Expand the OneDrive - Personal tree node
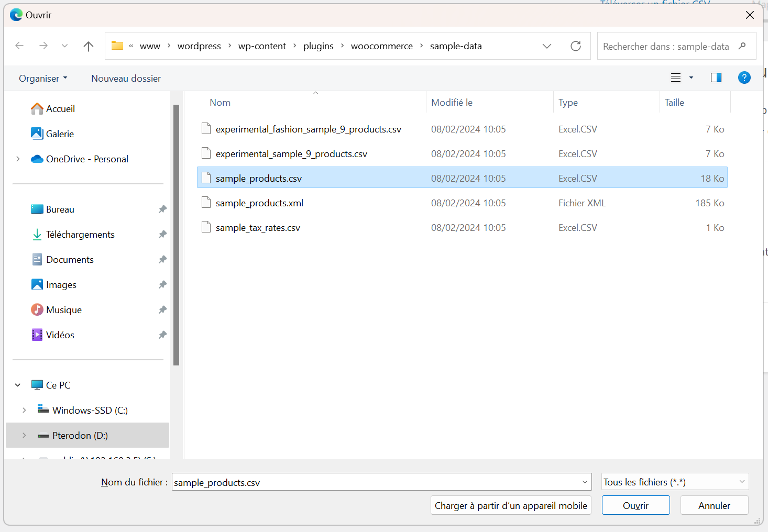The height and width of the screenshot is (532, 768). [18, 159]
